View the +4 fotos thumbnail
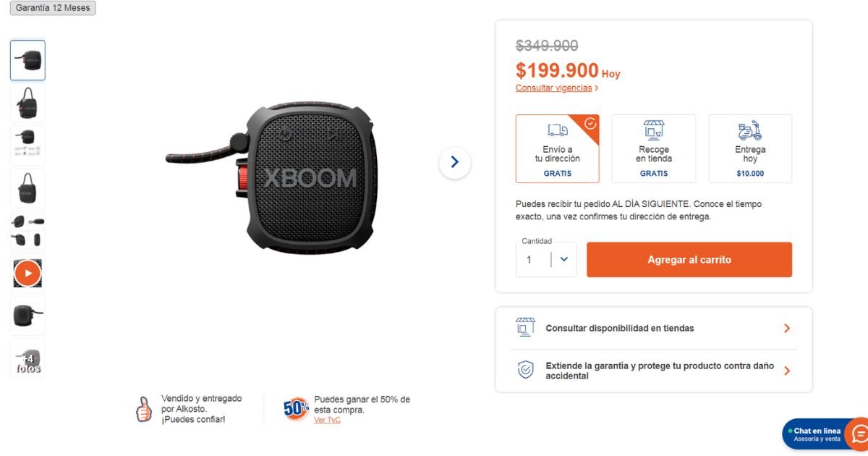This screenshot has height=456, width=868. point(27,358)
